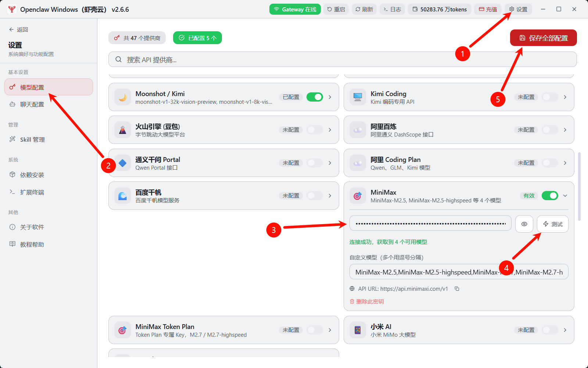Image resolution: width=588 pixels, height=368 pixels.
Task: Click the MiniMax target icon
Action: pos(358,196)
